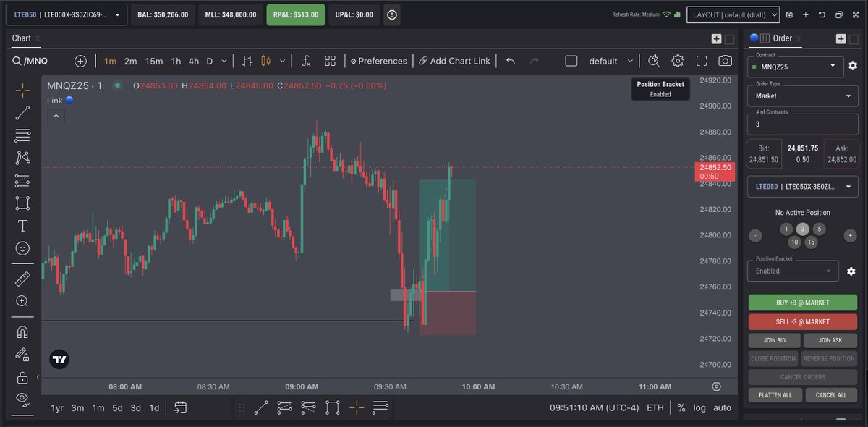Add new layout with top-bar plus icon
This screenshot has height=427, width=868.
click(x=806, y=14)
